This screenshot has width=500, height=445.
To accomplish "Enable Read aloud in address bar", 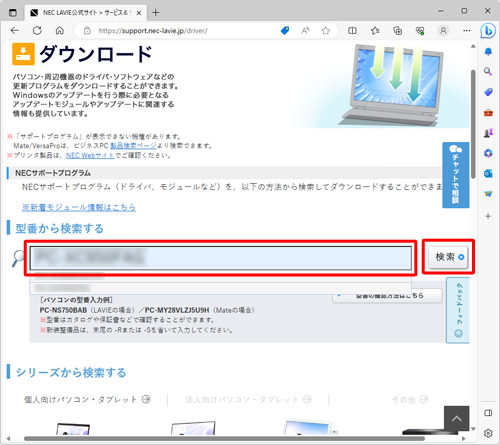I will point(305,31).
